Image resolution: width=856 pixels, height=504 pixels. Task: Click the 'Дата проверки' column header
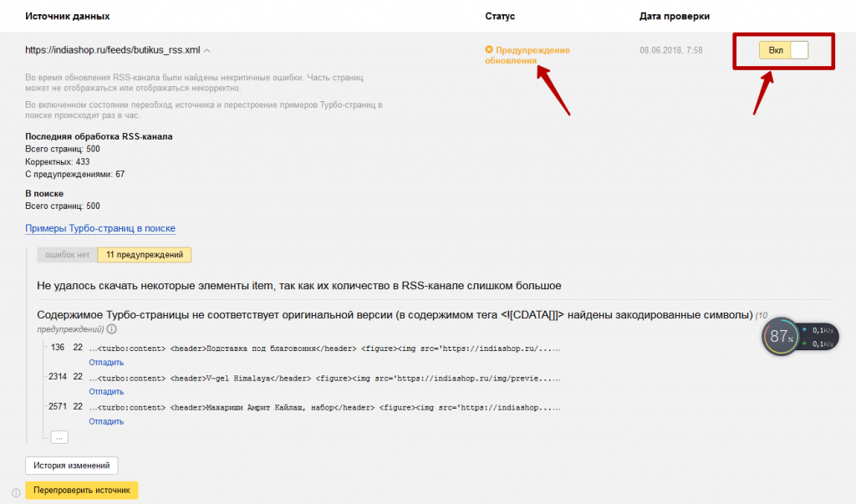pyautogui.click(x=674, y=17)
